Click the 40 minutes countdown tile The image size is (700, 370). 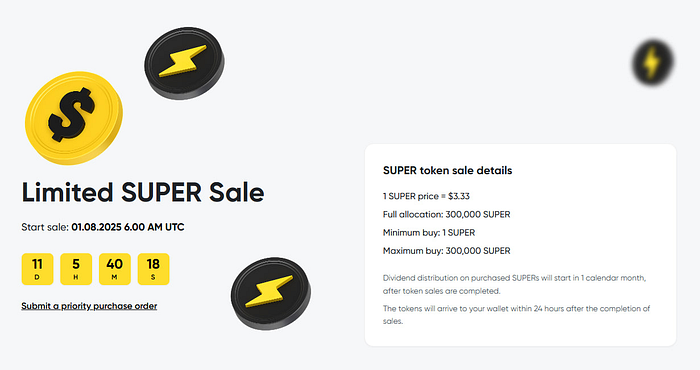[x=115, y=269]
